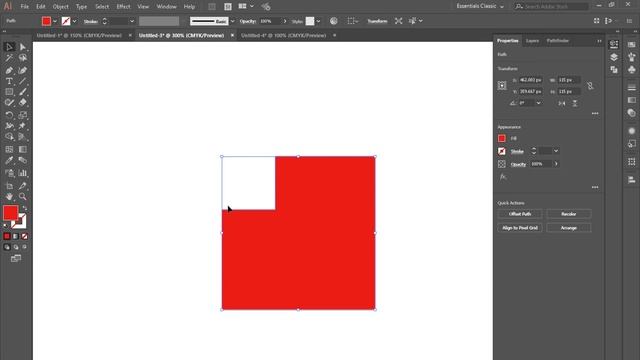Open fill color dropdown in control bar
The height and width of the screenshot is (360, 640).
pos(55,21)
